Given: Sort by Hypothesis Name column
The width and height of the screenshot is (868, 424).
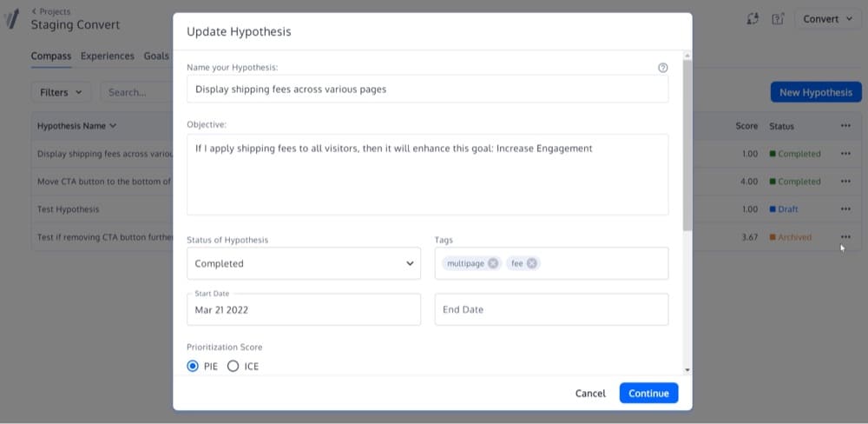Looking at the screenshot, I should click(x=77, y=126).
